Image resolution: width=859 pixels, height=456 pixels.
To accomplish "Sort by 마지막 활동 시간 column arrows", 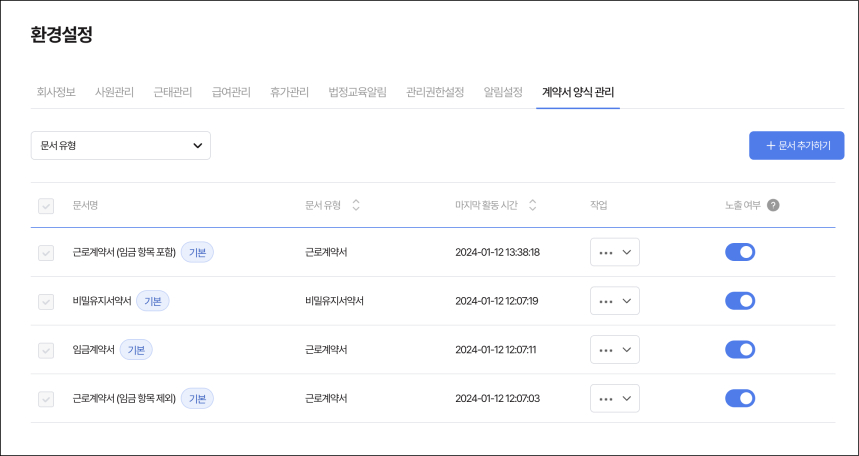I will pyautogui.click(x=532, y=205).
